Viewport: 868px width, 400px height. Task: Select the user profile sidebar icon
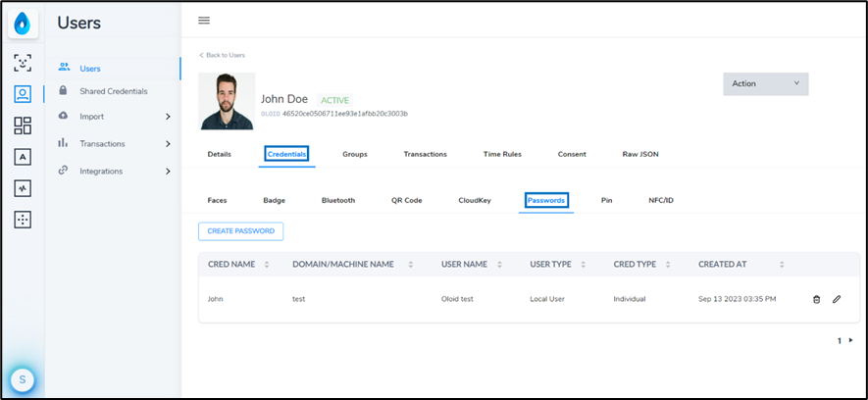[x=23, y=94]
